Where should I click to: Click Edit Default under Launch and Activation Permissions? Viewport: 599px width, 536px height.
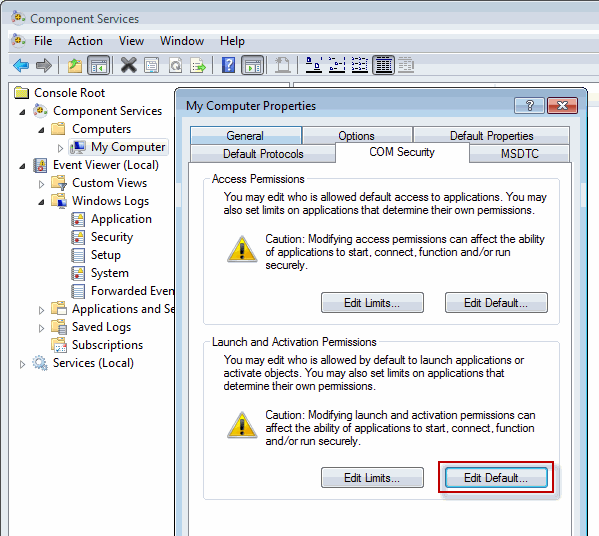[x=496, y=478]
